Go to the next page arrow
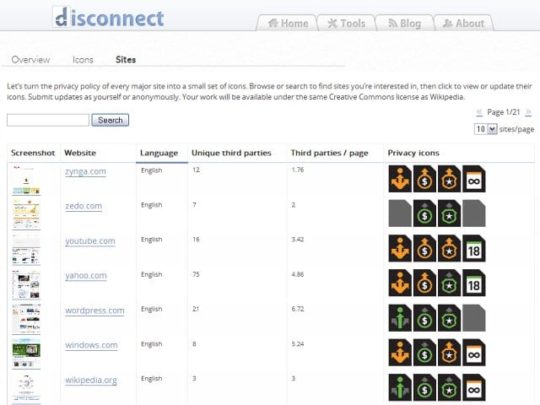The height and width of the screenshot is (405, 540). 528,112
